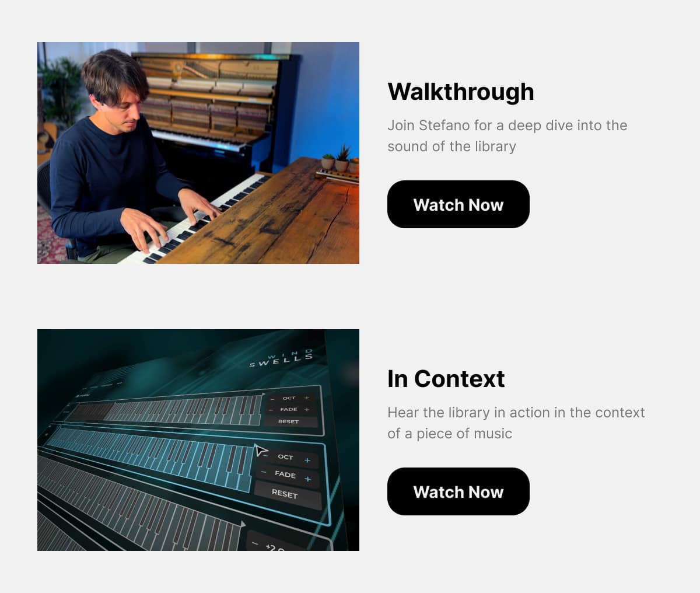Click the FADE minus icon in the blue highlighted keyboard row
700x593 pixels.
pos(264,472)
